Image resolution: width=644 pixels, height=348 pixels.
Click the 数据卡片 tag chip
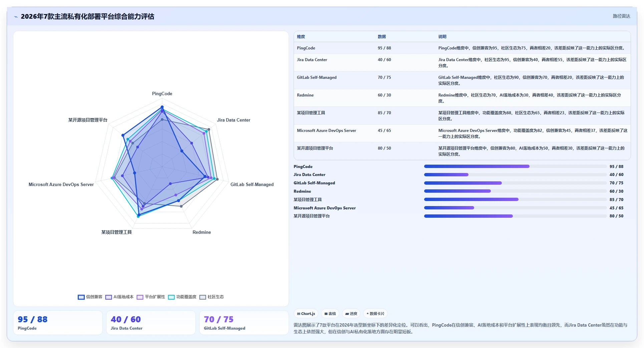click(375, 314)
